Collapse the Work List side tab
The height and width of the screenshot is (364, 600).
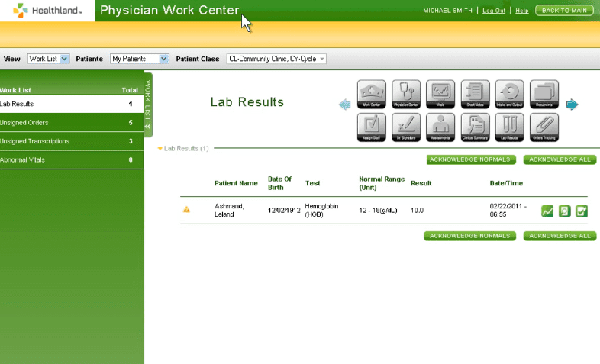pos(148,105)
